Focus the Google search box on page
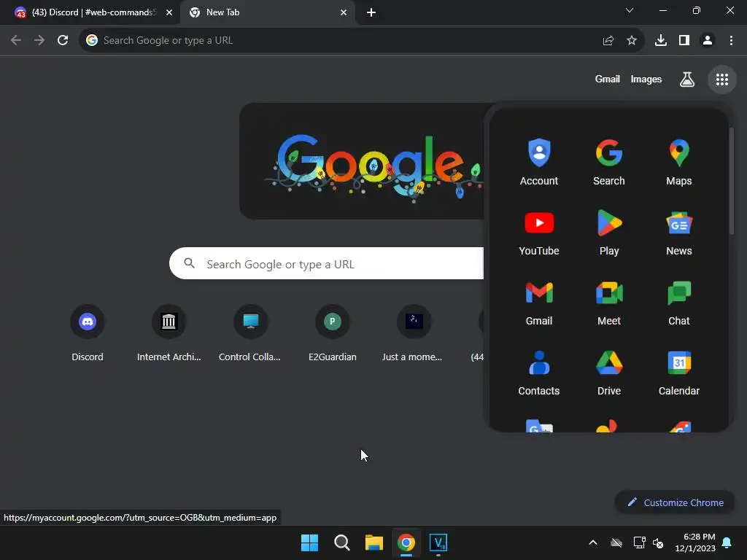 (326, 263)
